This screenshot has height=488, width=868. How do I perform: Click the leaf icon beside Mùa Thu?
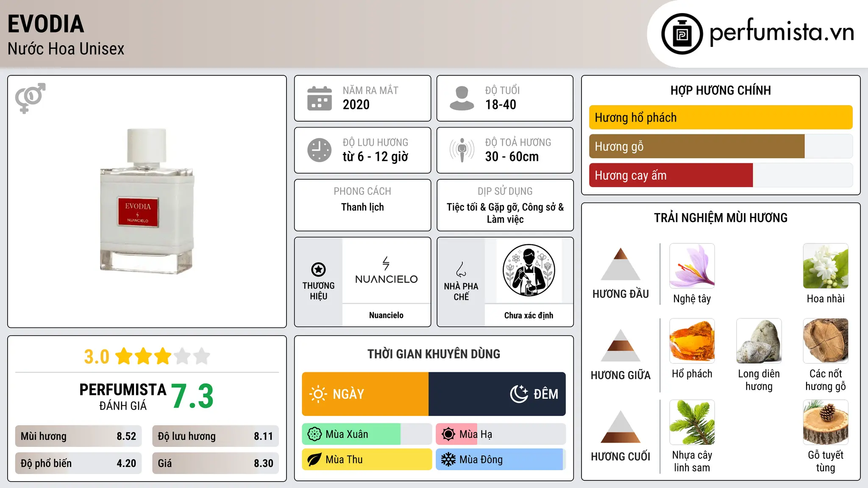314,460
